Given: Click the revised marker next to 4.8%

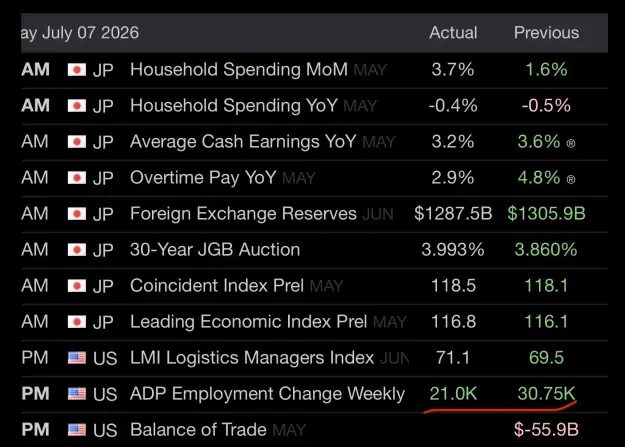Looking at the screenshot, I should pos(571,179).
